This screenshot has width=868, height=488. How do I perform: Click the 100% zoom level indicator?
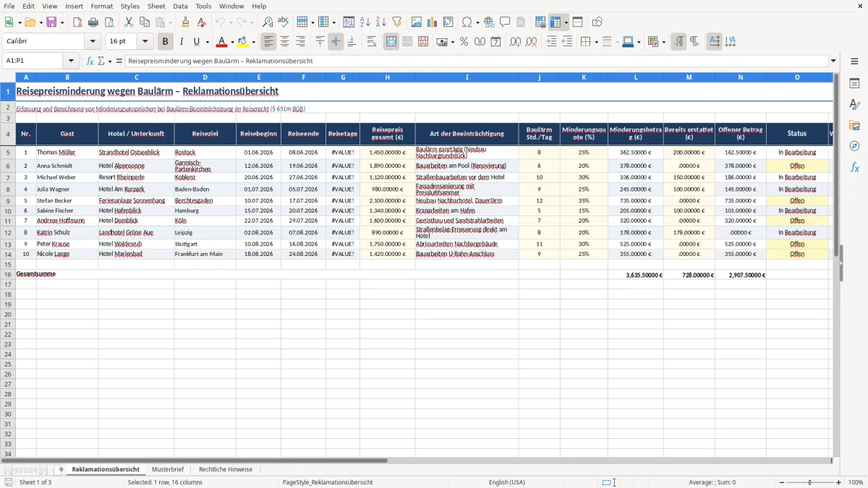coord(856,482)
